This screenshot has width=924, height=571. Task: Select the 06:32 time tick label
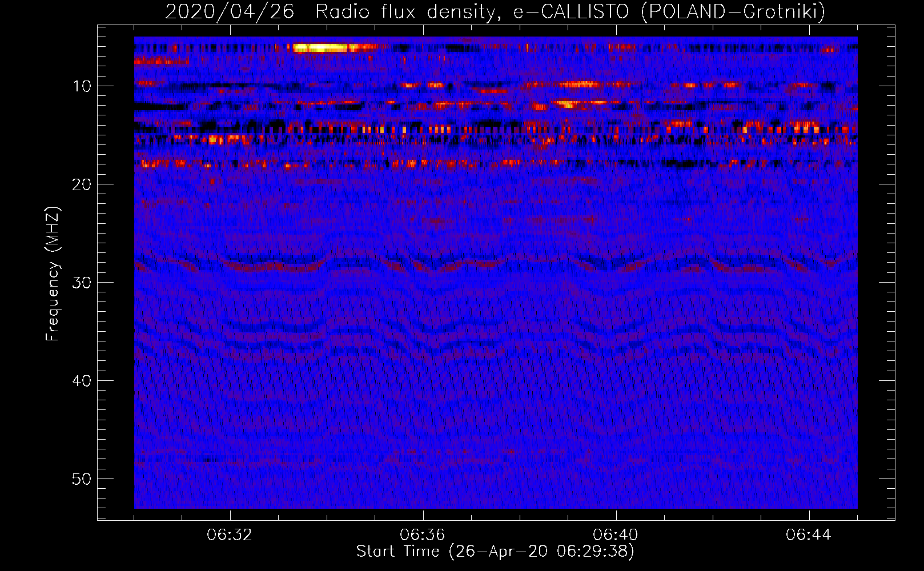230,535
